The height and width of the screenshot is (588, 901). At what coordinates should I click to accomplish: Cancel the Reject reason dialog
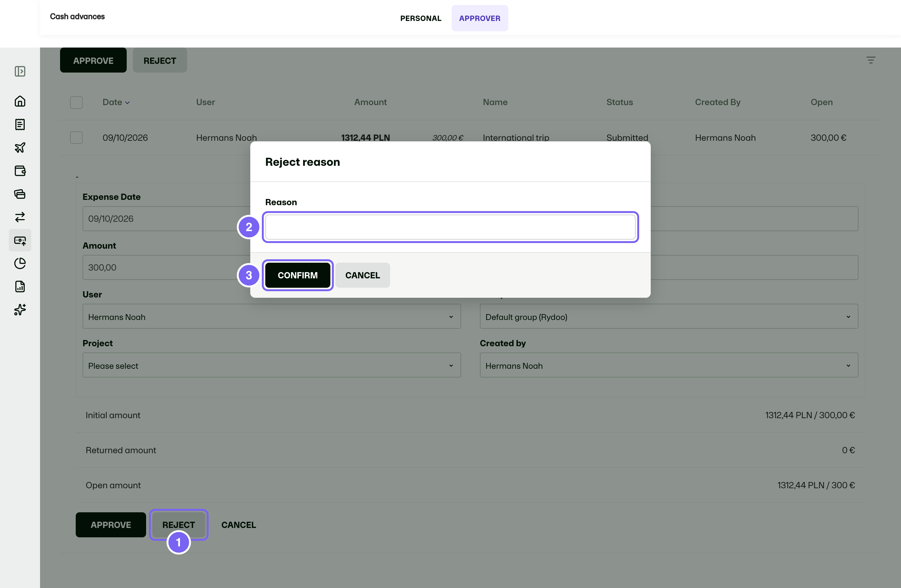click(362, 275)
